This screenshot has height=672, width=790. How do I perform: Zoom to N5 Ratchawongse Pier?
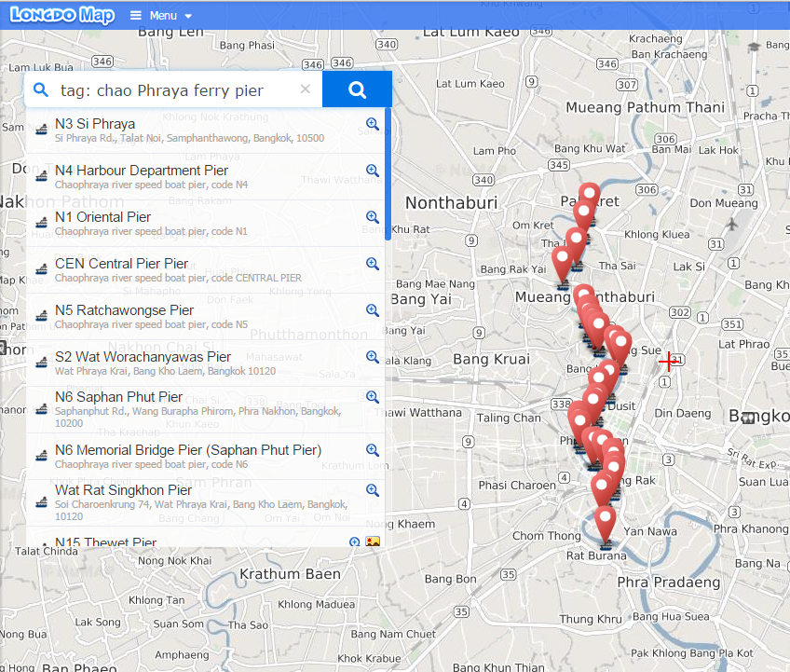[373, 310]
